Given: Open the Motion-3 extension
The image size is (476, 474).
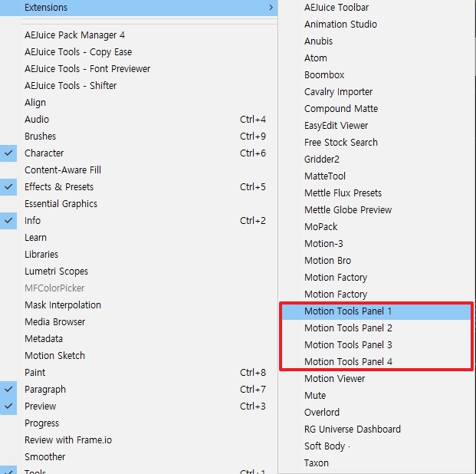Looking at the screenshot, I should click(x=323, y=243).
